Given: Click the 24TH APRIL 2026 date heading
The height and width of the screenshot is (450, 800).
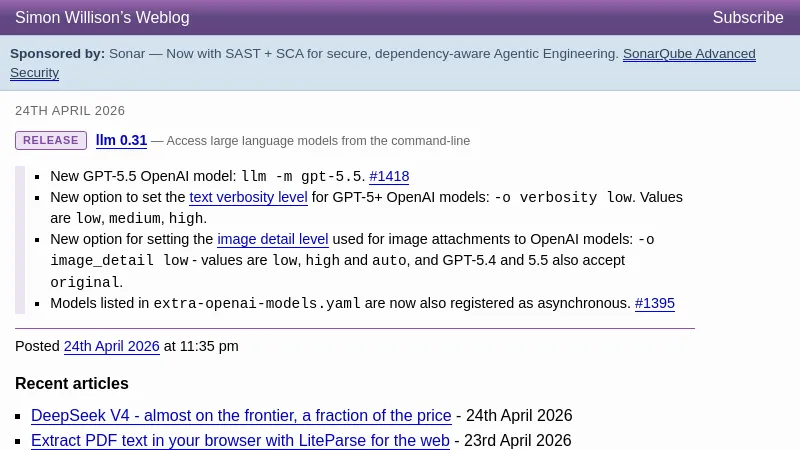Looking at the screenshot, I should [x=70, y=111].
